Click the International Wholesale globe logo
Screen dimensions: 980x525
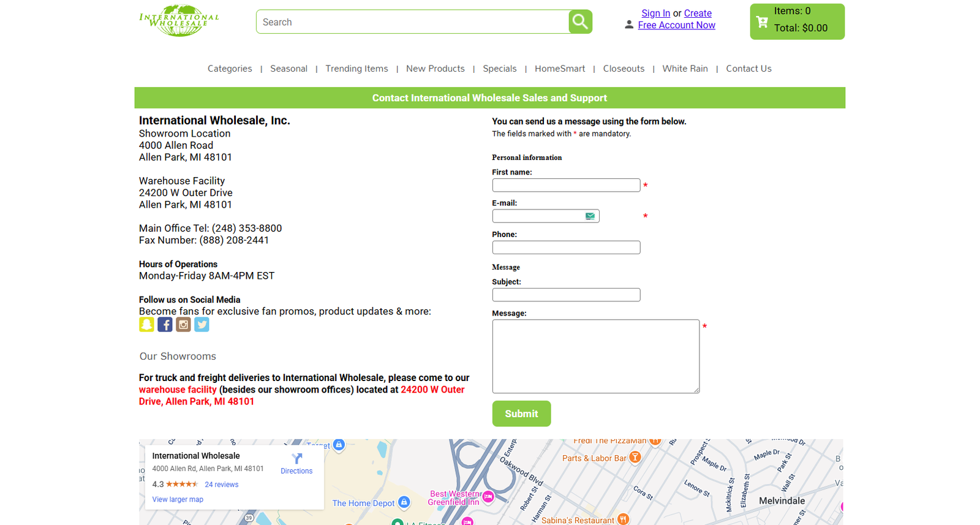pos(179,21)
